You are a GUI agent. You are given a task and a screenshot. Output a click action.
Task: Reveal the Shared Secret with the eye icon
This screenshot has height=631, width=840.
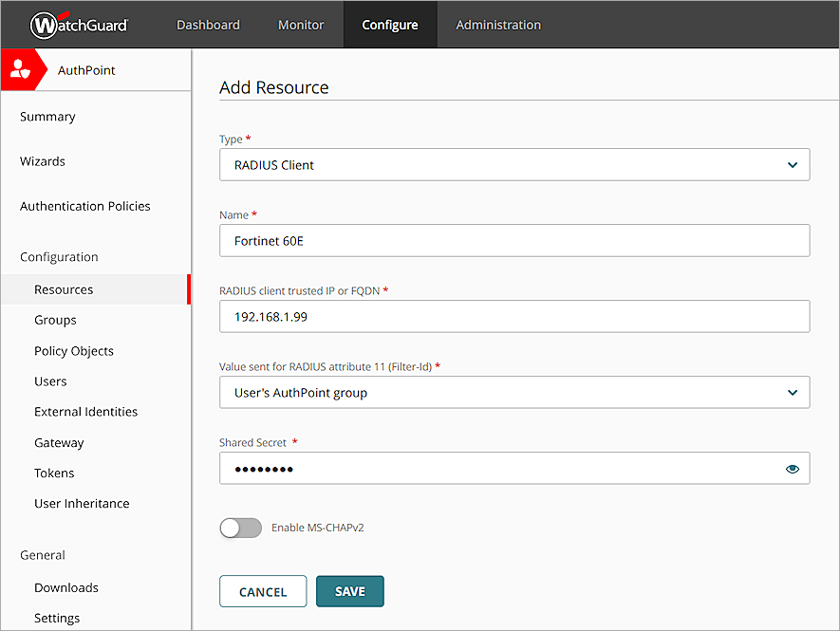[x=792, y=468]
